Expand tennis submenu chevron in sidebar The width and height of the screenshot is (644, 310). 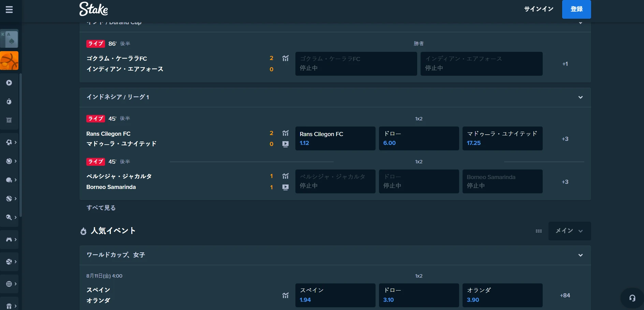(x=15, y=161)
